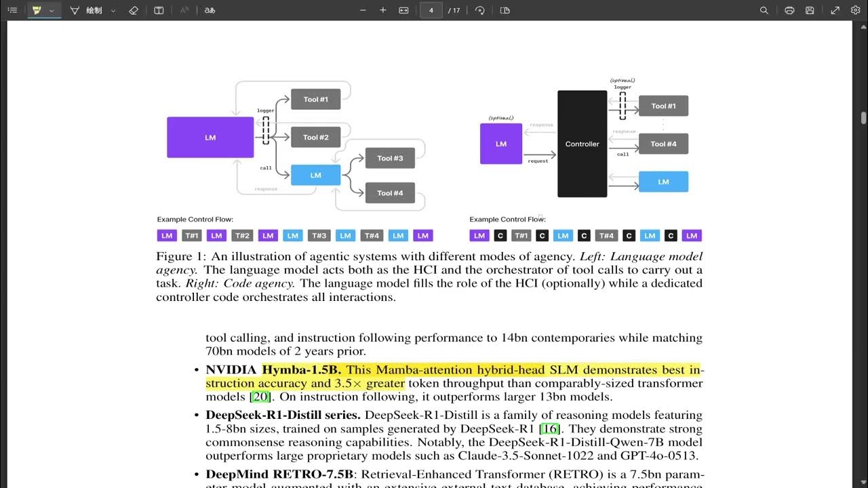Screen dimensions: 868x488
Task: Rotate the PDF page
Action: [x=480, y=10]
